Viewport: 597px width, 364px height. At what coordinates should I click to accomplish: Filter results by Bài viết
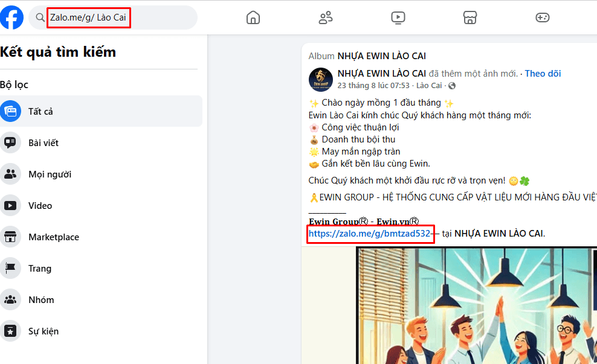(43, 143)
